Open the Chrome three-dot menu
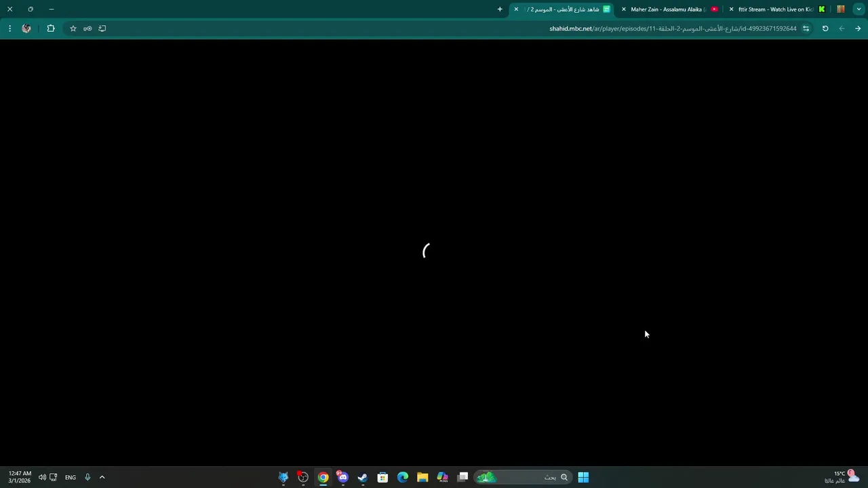868x488 pixels. (9, 28)
